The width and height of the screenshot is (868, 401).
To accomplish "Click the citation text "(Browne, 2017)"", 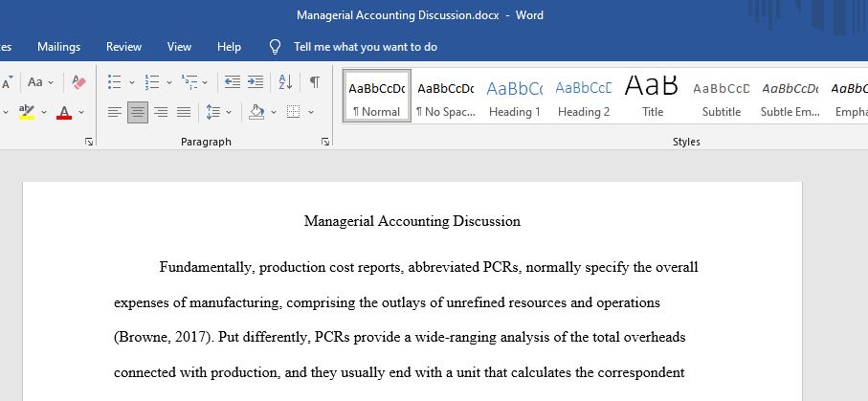I will tap(164, 337).
